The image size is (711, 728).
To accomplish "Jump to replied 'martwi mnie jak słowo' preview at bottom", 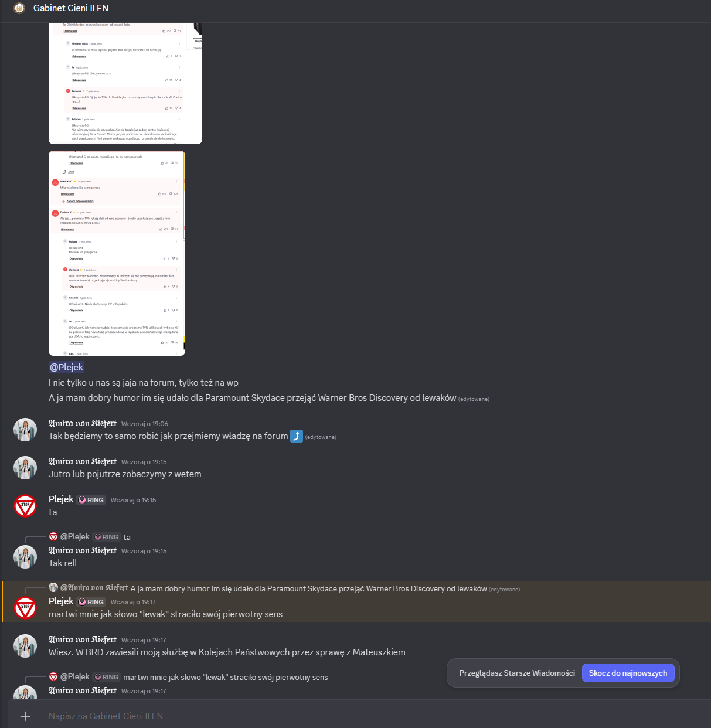I will tap(226, 677).
